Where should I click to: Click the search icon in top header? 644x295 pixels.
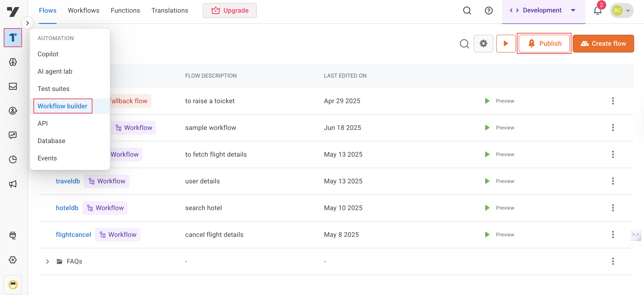click(467, 11)
